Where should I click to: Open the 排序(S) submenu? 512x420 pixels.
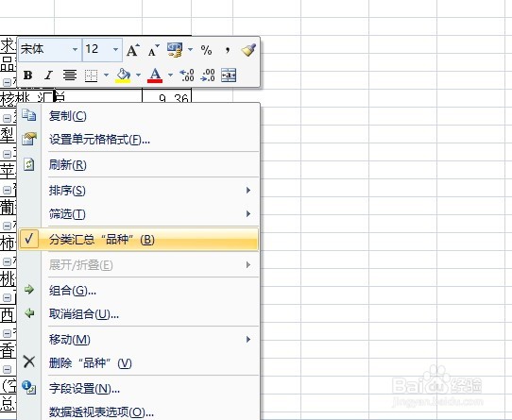click(x=139, y=191)
